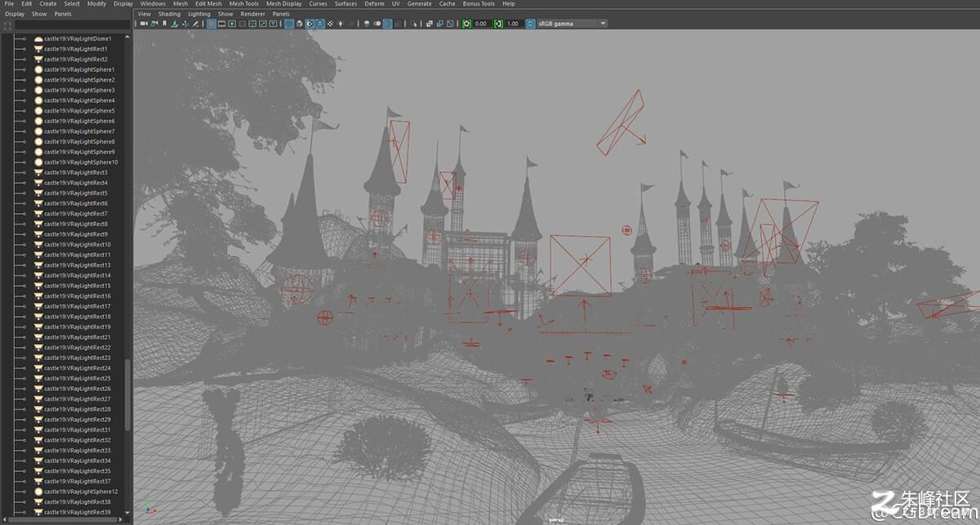This screenshot has width=980, height=525.
Task: Open the Outliner Show menu
Action: 39,14
